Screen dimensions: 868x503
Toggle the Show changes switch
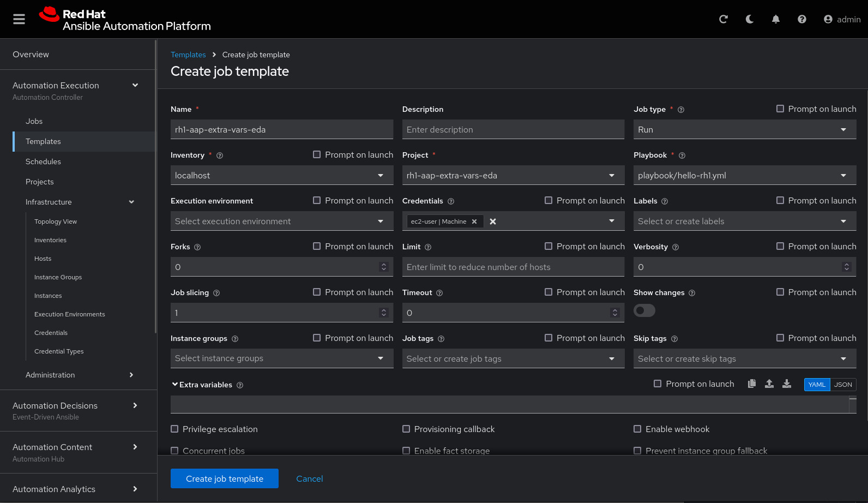point(644,310)
